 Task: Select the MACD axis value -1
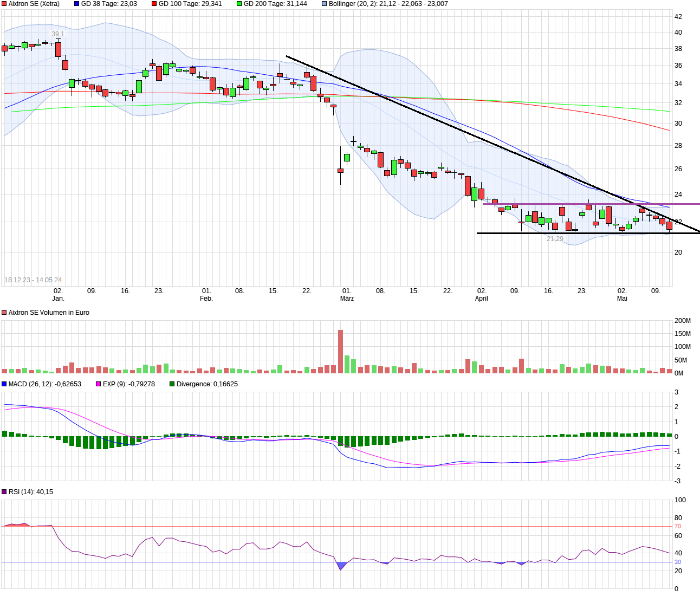coord(677,451)
